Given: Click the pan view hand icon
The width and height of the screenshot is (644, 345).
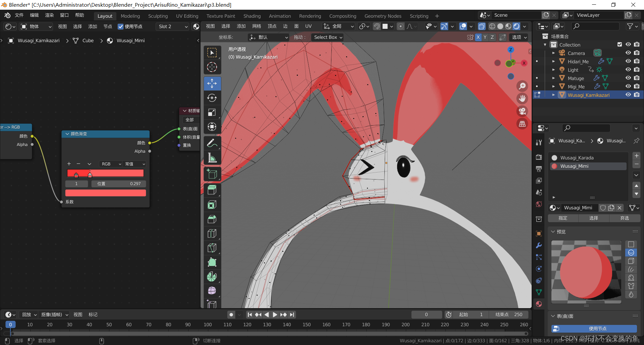Looking at the screenshot, I should click(x=522, y=98).
